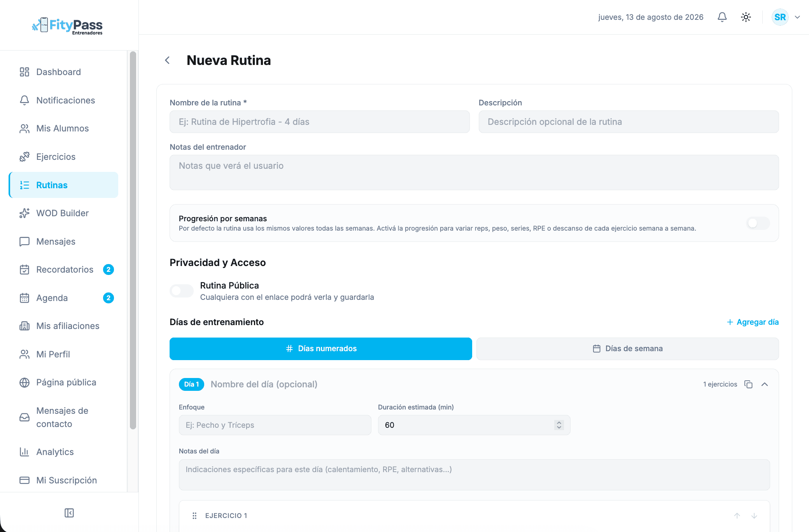This screenshot has width=809, height=532.
Task: Click the Ejercicio 1 drag handle
Action: click(194, 516)
